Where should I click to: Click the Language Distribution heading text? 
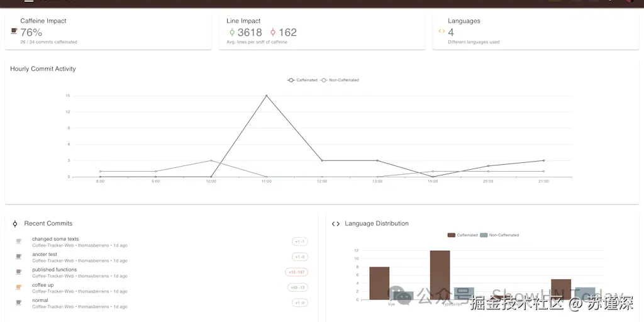(377, 223)
